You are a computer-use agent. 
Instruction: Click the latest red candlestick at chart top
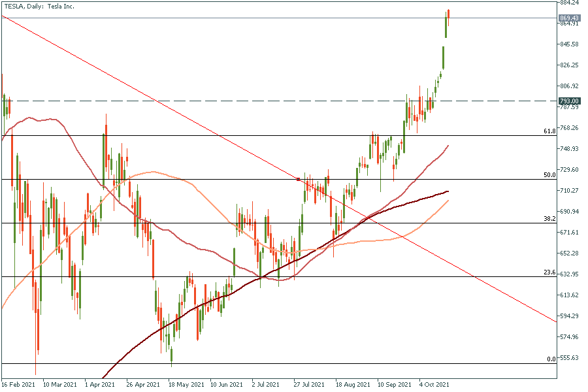pos(449,18)
